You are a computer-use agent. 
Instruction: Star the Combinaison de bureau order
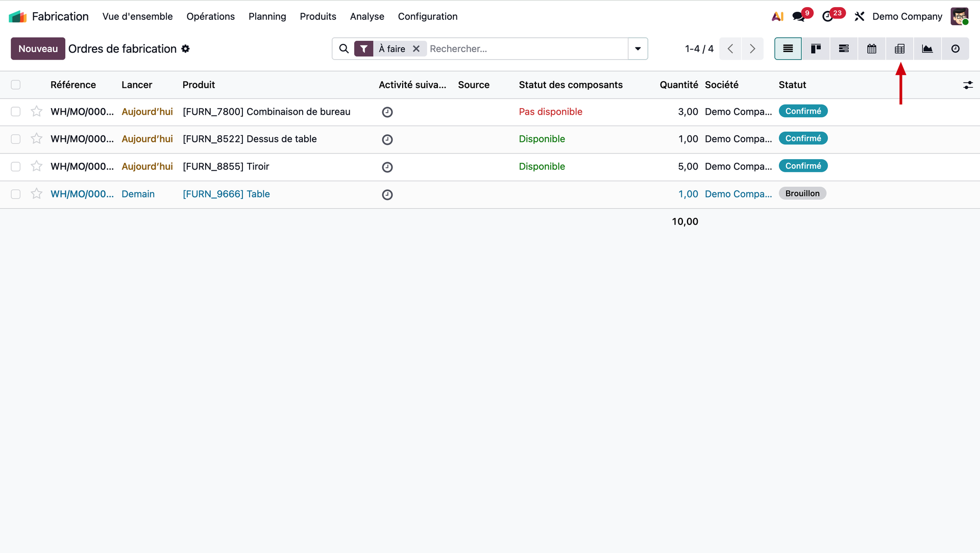[x=36, y=111]
